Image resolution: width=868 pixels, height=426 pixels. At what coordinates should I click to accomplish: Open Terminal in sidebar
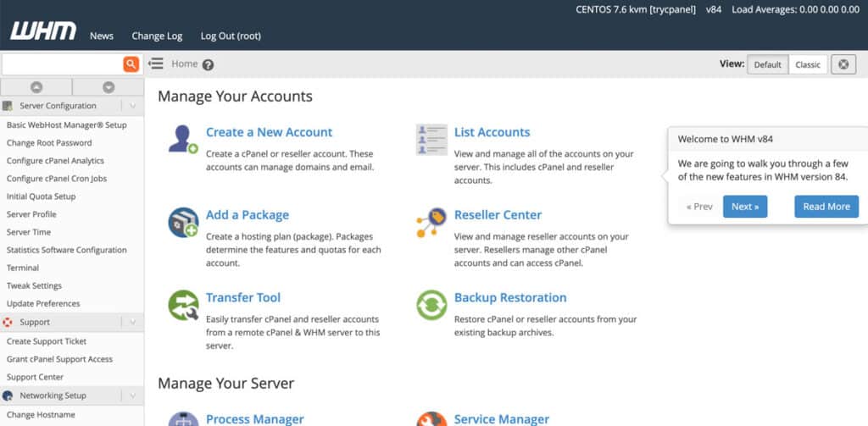pos(23,268)
